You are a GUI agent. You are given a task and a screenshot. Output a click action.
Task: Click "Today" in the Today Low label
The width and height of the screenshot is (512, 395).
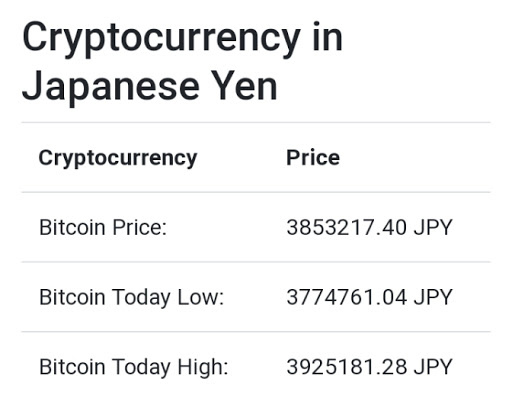pos(141,298)
